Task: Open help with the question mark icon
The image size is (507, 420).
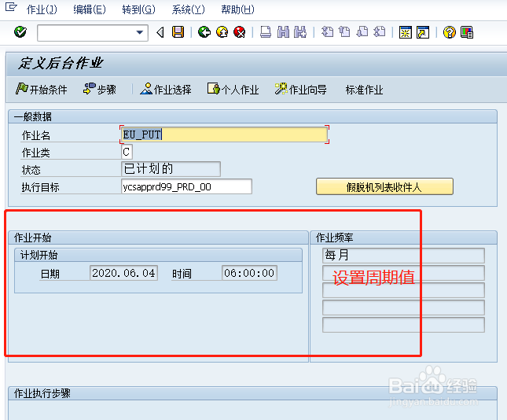Action: click(x=450, y=32)
